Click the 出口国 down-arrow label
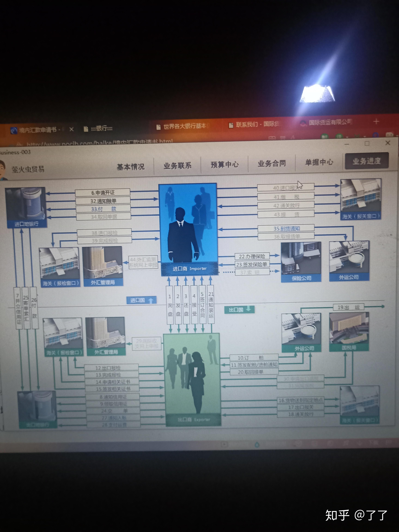Viewport: 399px width, 532px height. click(239, 310)
